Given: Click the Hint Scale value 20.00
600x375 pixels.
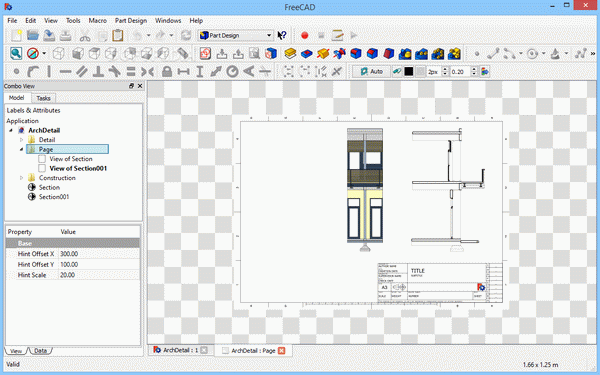Looking at the screenshot, I should pyautogui.click(x=99, y=275).
